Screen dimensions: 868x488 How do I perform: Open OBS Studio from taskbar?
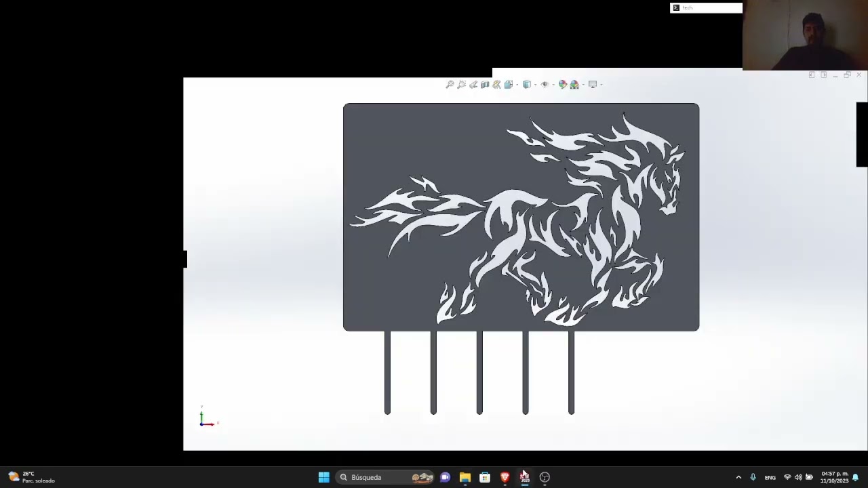click(x=545, y=477)
